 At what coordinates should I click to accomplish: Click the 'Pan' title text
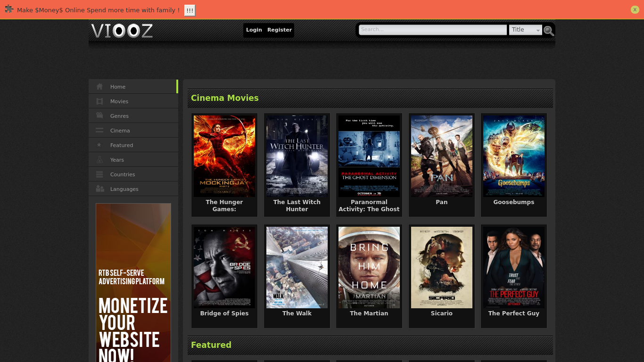pos(442,202)
